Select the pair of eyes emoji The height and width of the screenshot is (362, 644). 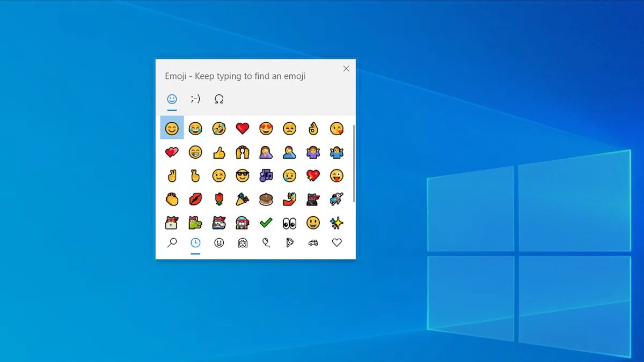tap(289, 223)
